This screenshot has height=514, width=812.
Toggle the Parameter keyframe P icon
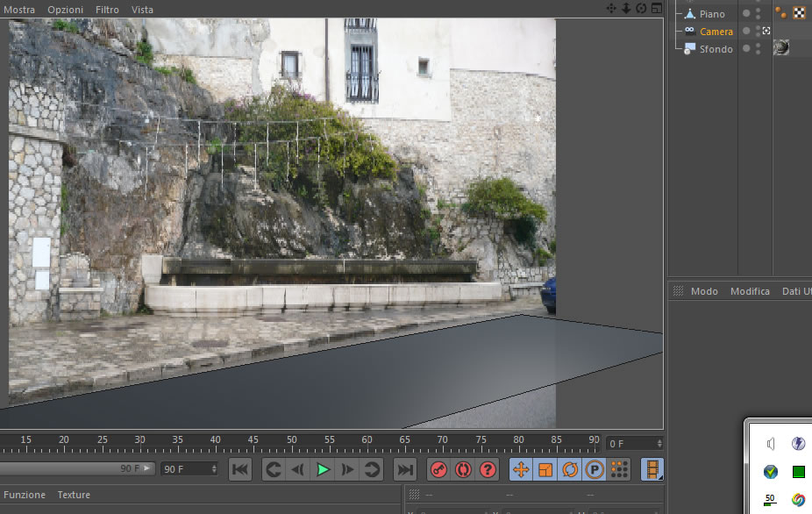(x=594, y=470)
